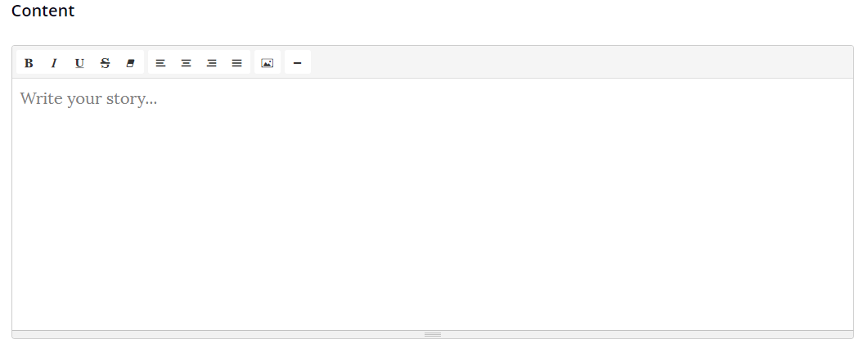Viewport: 868px width, 344px height.
Task: Click the empty gray toolbar area after the dash
Action: 581,62
